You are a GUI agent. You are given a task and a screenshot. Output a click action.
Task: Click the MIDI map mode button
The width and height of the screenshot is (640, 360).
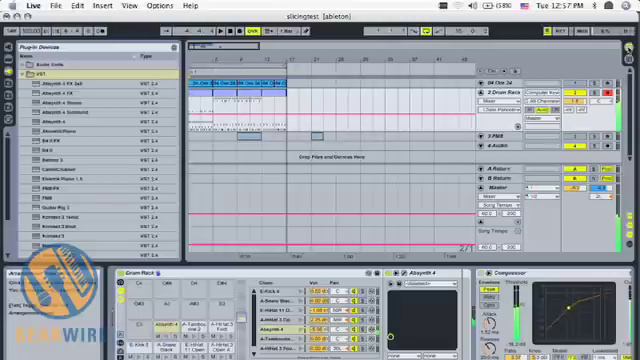pos(582,31)
